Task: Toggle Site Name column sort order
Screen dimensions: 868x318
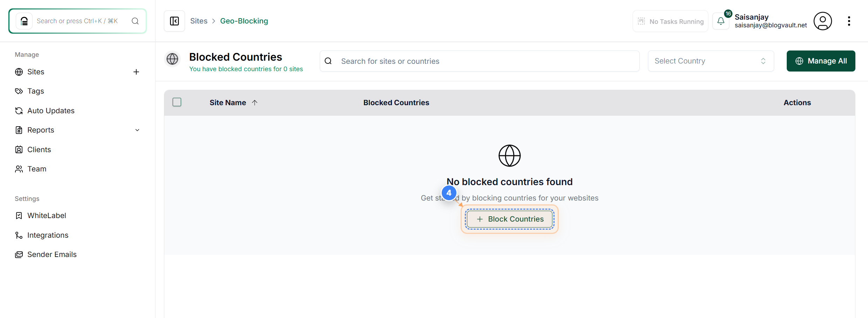Action: 255,102
